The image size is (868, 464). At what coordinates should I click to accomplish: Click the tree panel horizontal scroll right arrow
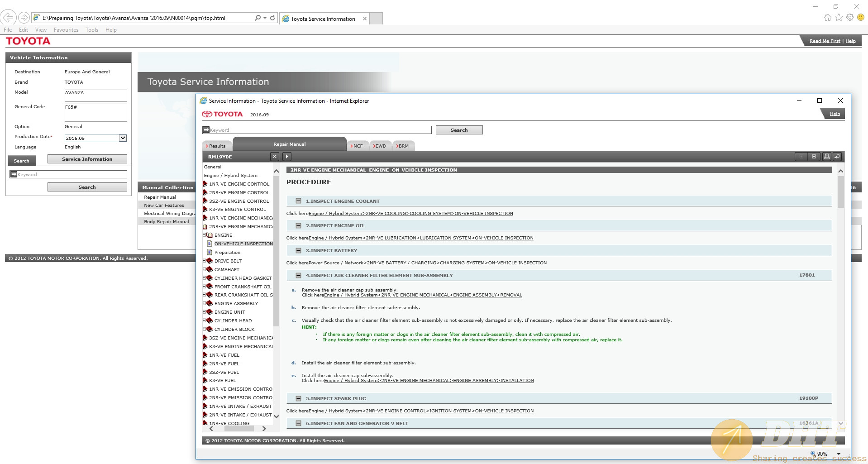point(264,428)
